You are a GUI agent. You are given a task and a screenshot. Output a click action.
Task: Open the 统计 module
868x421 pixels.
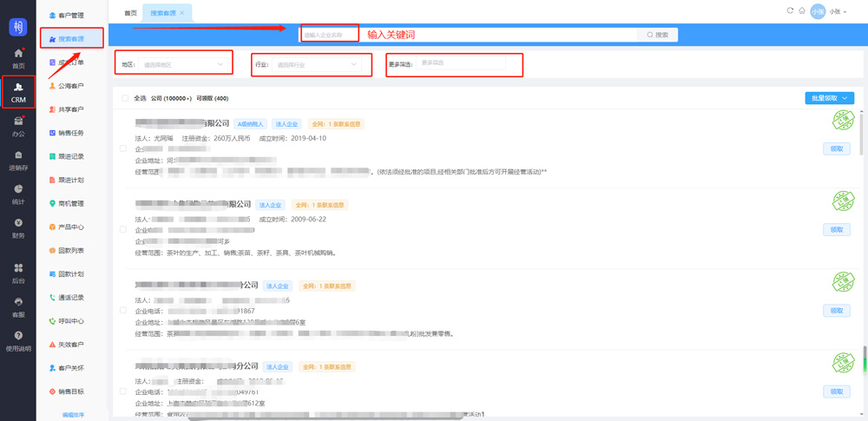coord(18,194)
